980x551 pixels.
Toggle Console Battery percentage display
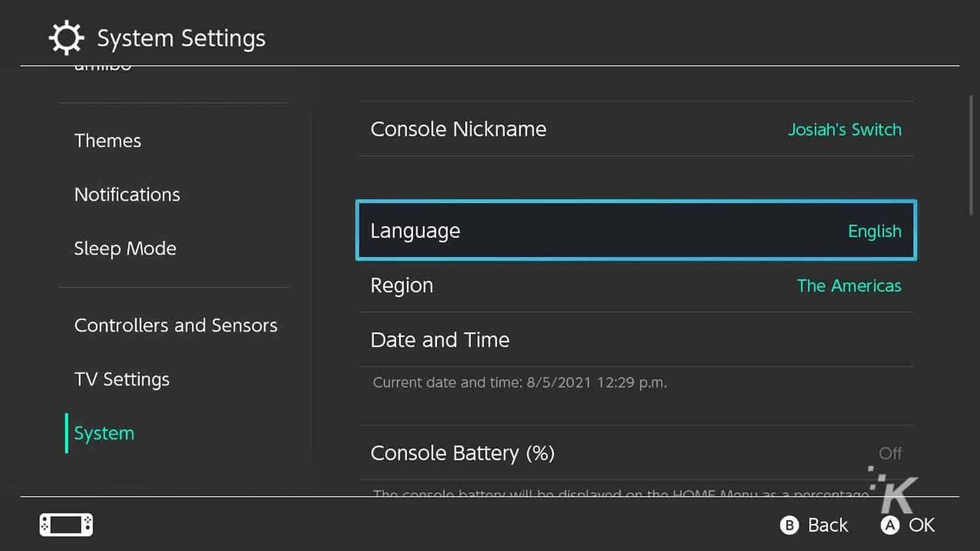point(462,453)
